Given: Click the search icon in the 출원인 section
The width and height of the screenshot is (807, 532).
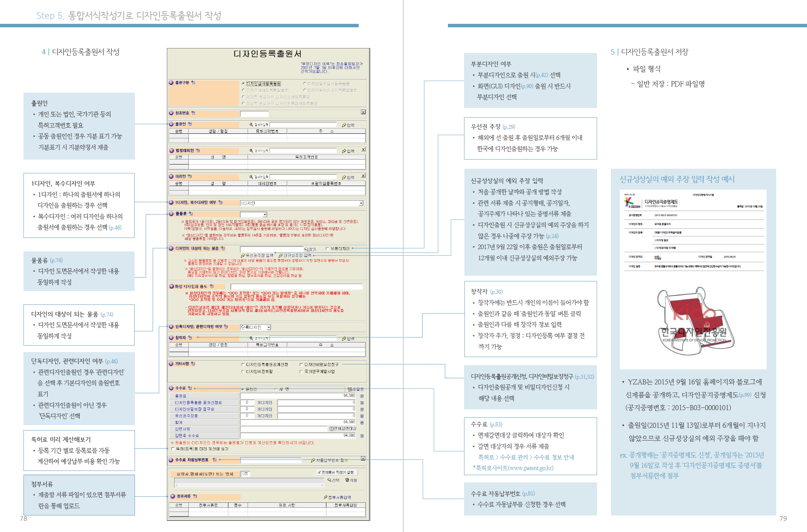Looking at the screenshot, I should [x=251, y=125].
